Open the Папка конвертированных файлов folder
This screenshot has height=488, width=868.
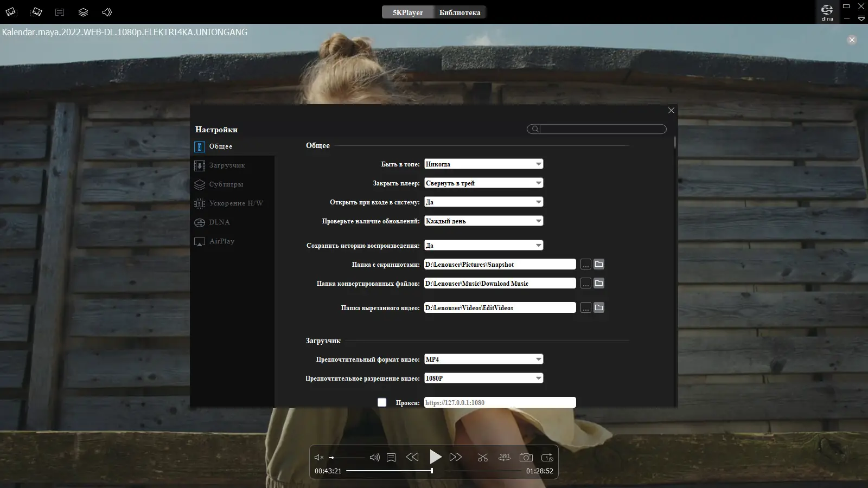point(599,284)
